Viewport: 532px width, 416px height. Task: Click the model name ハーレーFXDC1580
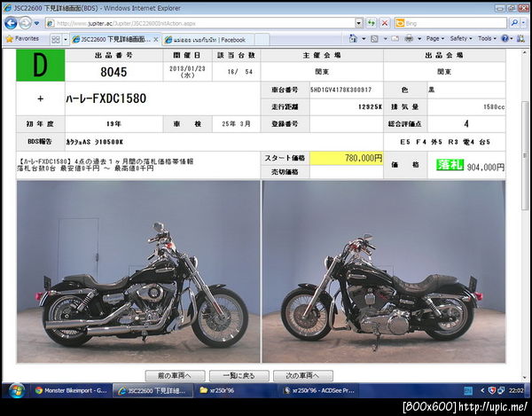[106, 98]
